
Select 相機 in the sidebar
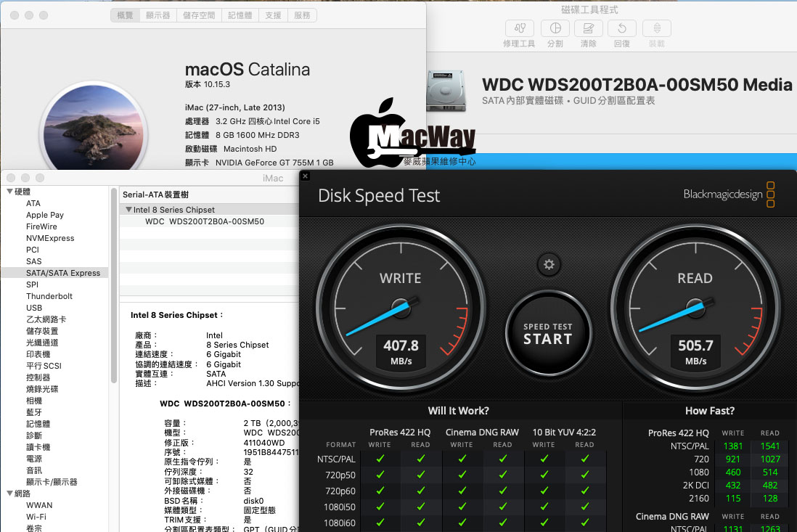[x=34, y=401]
